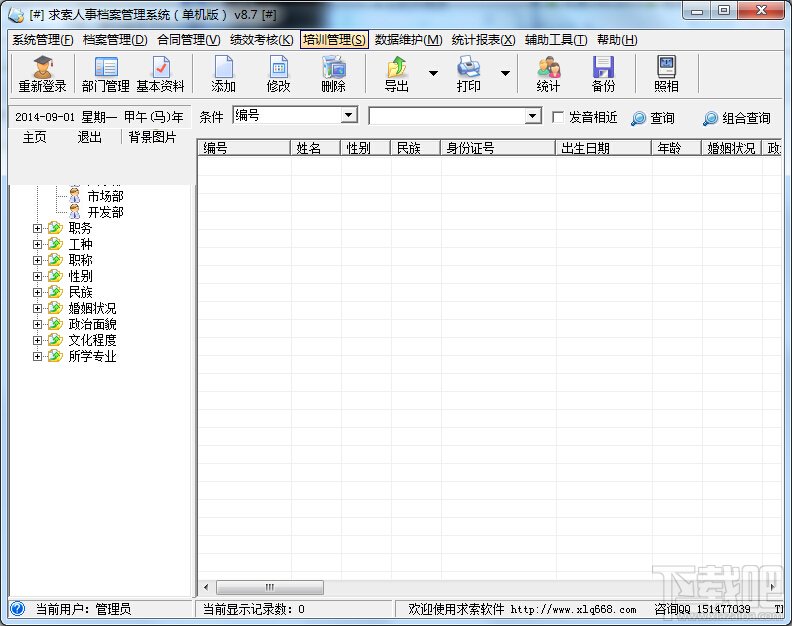Expand the 性别 tree node
Image resolution: width=792 pixels, height=626 pixels.
pos(37,276)
